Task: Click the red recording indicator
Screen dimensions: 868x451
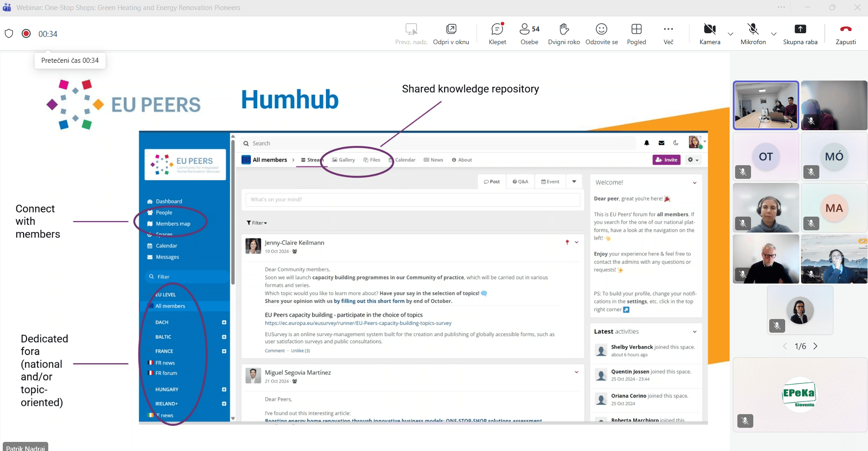Action: 26,34
